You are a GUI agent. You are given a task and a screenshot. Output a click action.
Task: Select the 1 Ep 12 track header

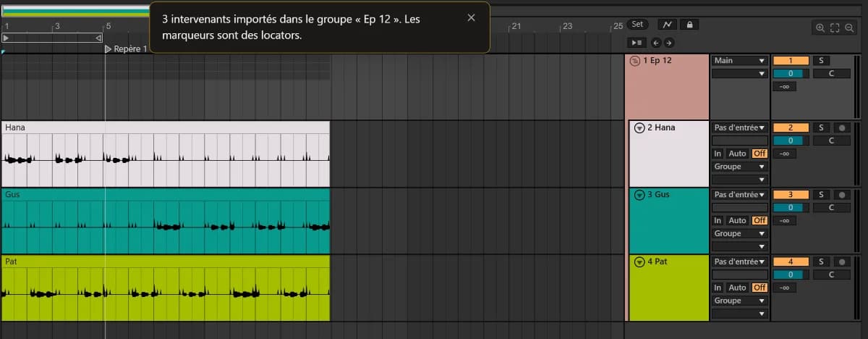[x=667, y=87]
